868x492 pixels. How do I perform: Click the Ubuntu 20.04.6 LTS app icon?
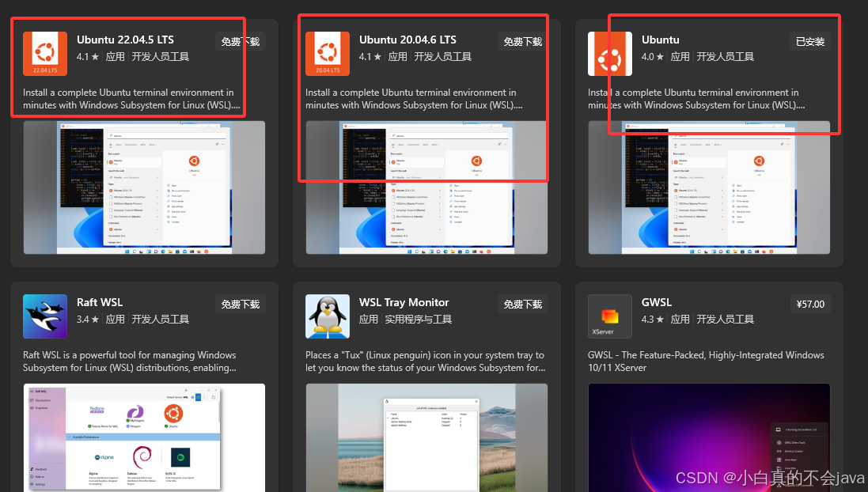[x=327, y=54]
